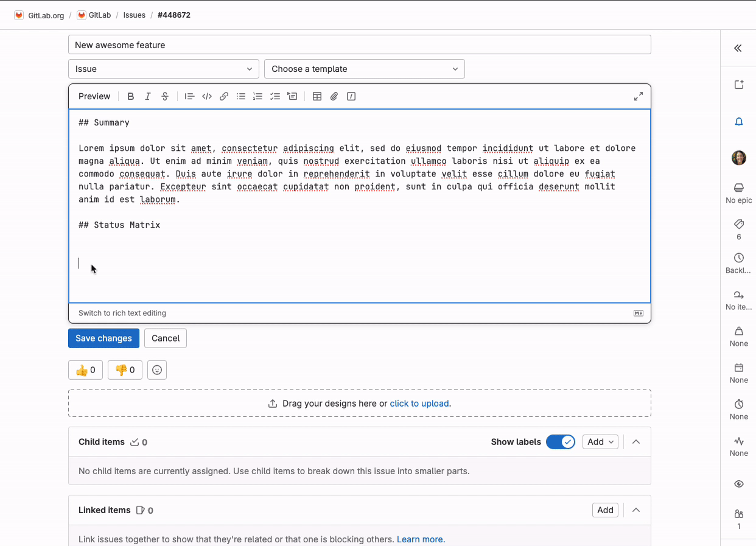Add a to-do item from sidebar
Screen dimensions: 756x546
739,85
